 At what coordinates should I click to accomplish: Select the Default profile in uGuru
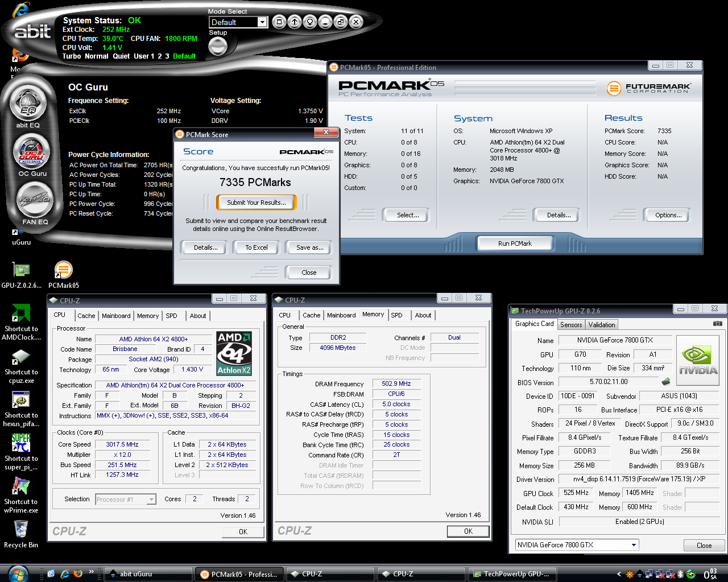(184, 56)
